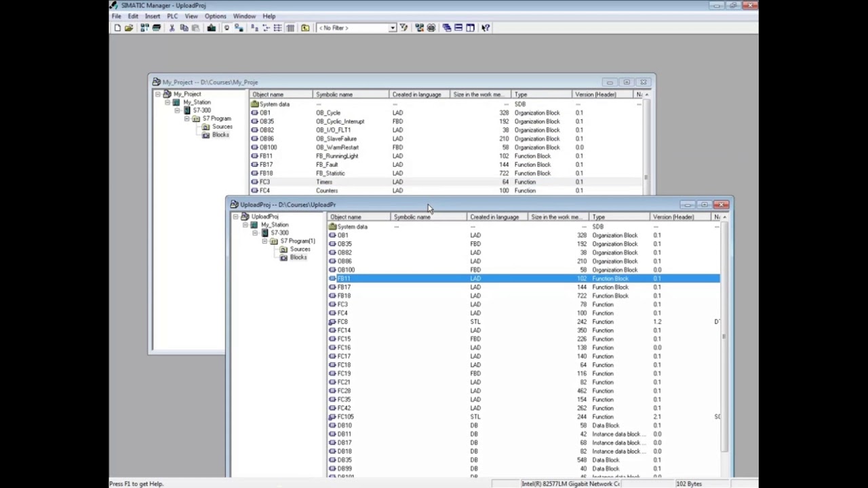868x488 pixels.
Task: Collapse S7-300 node in UploadProj window
Action: point(255,233)
